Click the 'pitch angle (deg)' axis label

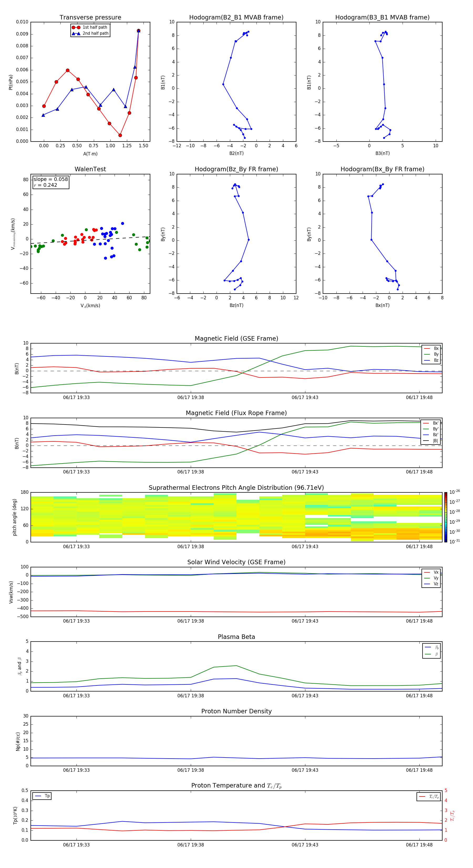[14, 517]
